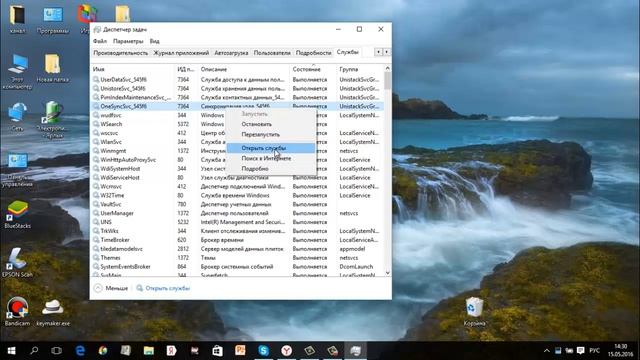The image size is (640, 360).
Task: Click the taskbar search magnifier icon
Action: [34, 351]
